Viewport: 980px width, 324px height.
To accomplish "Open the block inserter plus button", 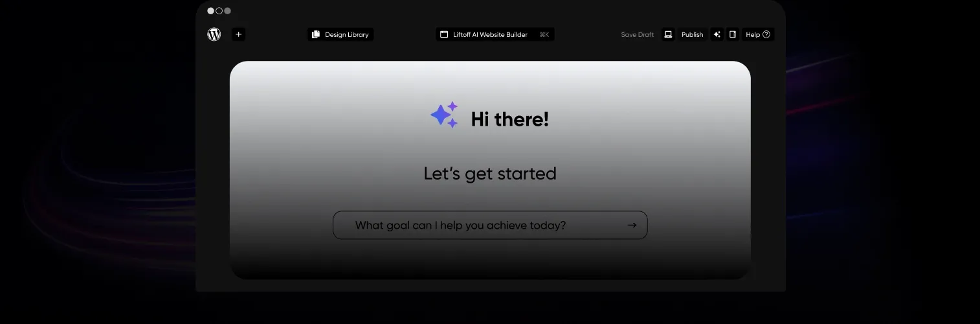I will [238, 35].
